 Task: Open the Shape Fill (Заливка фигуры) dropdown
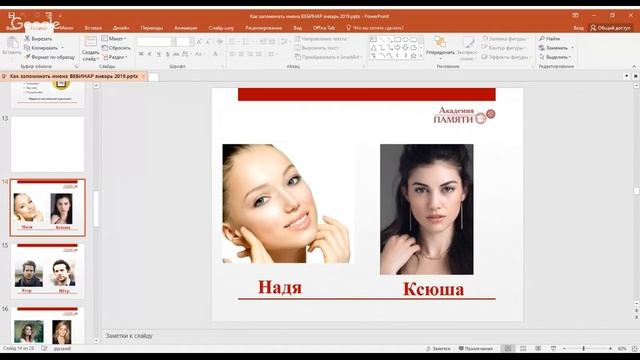click(505, 38)
